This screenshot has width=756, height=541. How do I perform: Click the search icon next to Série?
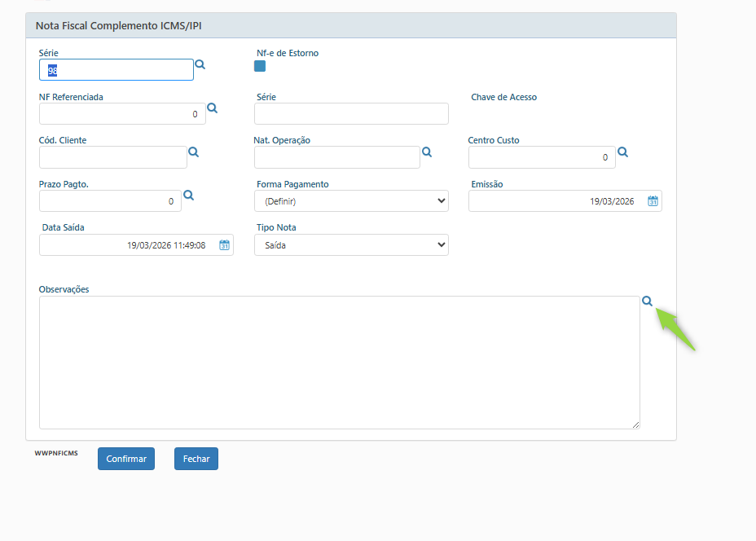point(200,64)
